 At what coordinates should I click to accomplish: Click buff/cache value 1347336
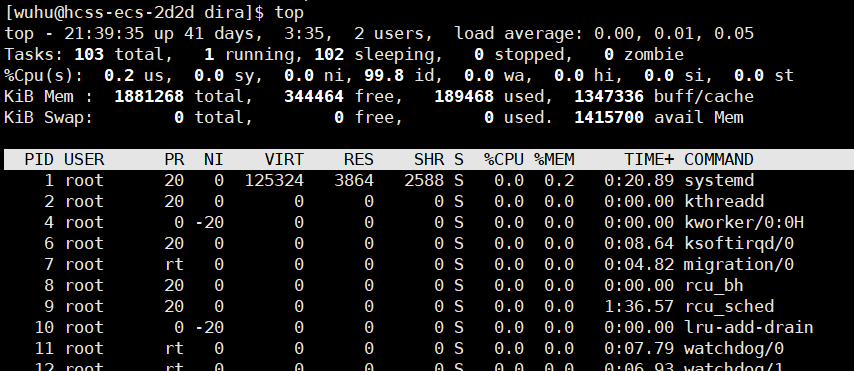tap(609, 96)
